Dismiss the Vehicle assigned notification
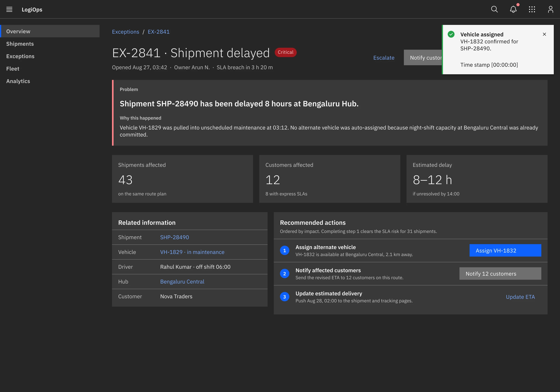This screenshot has width=560, height=392. [544, 34]
